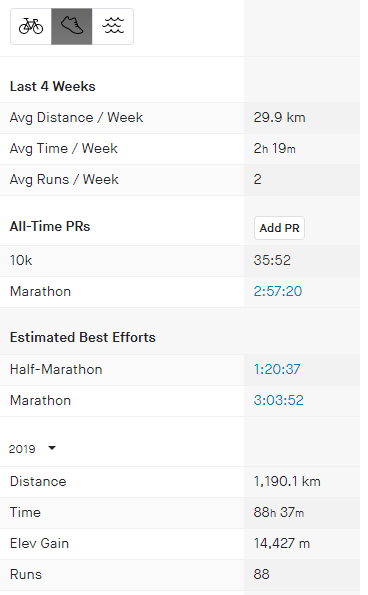The height and width of the screenshot is (595, 368).
Task: Click the dropdown arrow next to 2019
Action: pos(52,448)
